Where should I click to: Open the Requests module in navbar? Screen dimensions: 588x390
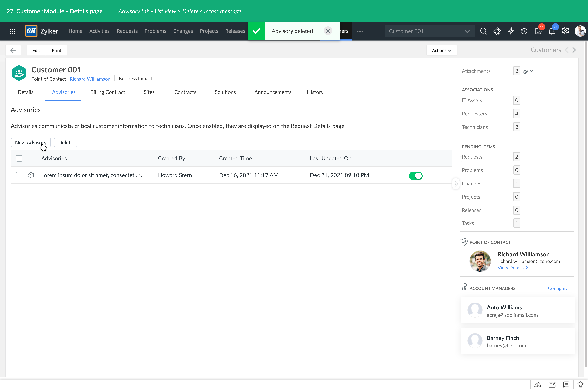click(x=127, y=31)
